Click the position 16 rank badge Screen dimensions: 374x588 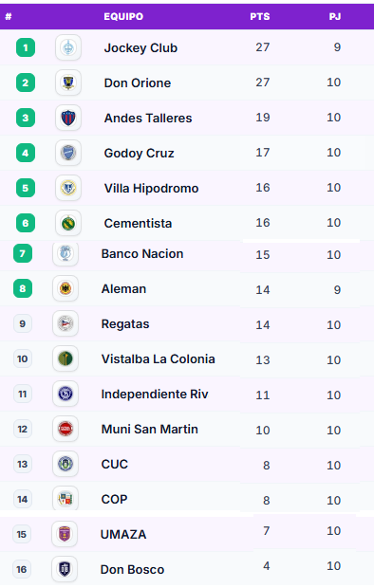pyautogui.click(x=22, y=569)
